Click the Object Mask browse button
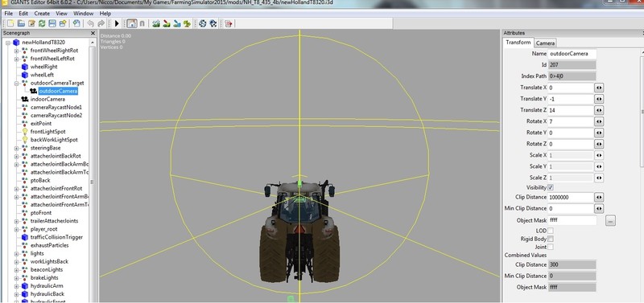This screenshot has height=303, width=644. tap(610, 220)
